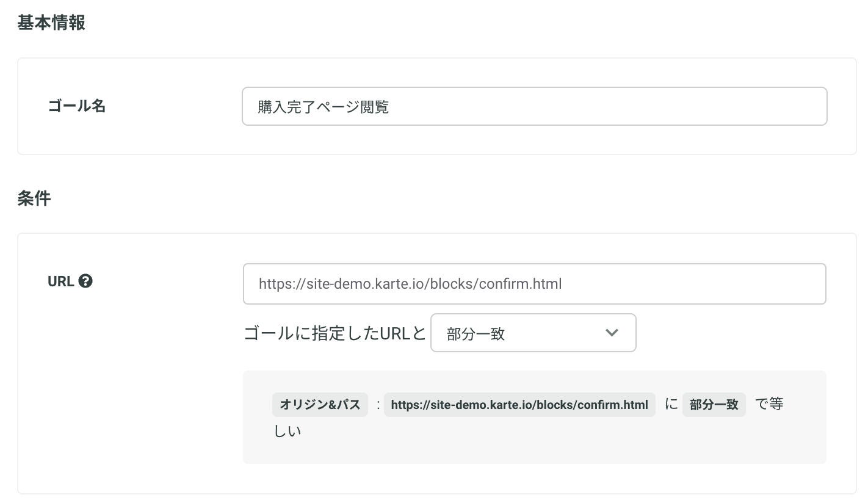Click the 基本情報 section heading
868x503 pixels.
tap(51, 23)
